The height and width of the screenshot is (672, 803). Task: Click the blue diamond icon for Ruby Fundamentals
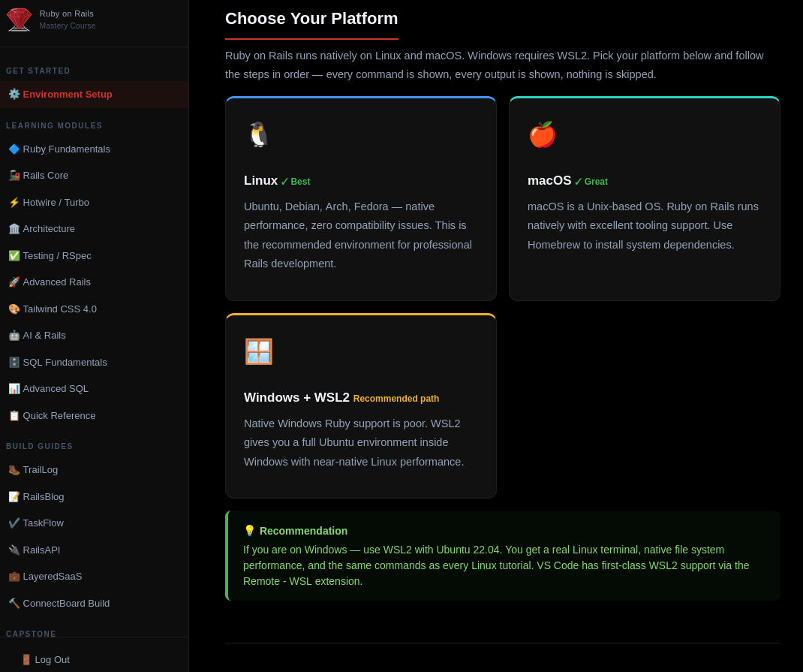click(14, 149)
